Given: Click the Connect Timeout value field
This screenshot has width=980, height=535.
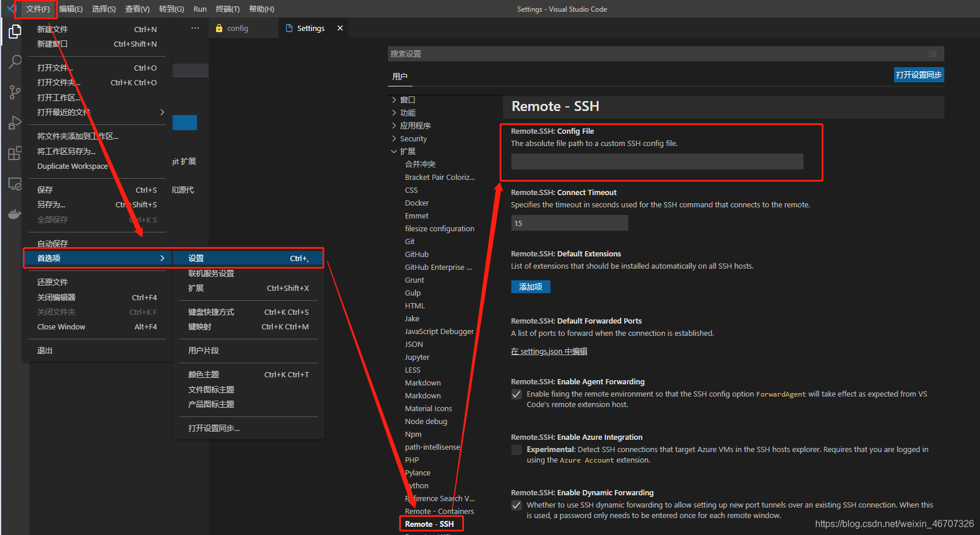Looking at the screenshot, I should click(x=569, y=223).
